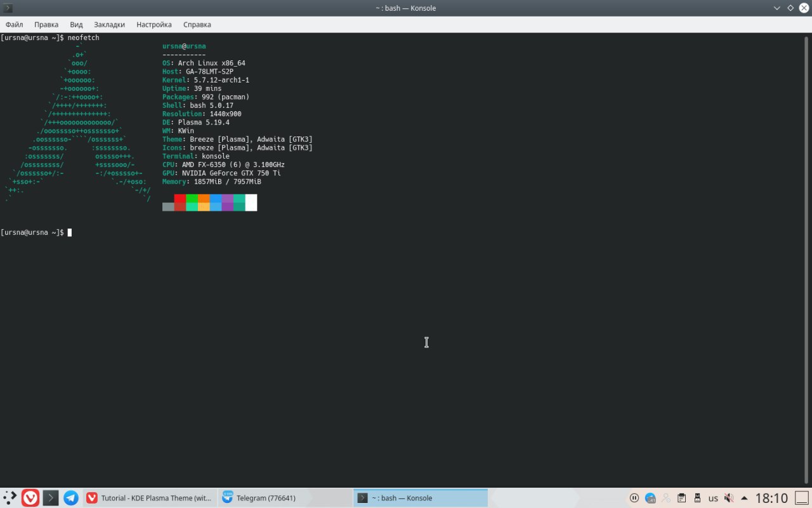Switch to the Telegram (776641) taskbar entry
This screenshot has height=508, width=812.
tap(285, 498)
